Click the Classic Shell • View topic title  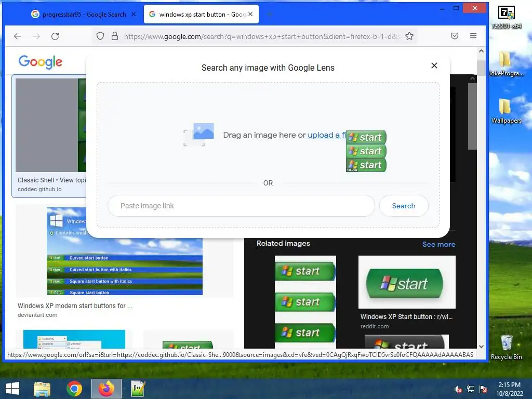(51, 180)
